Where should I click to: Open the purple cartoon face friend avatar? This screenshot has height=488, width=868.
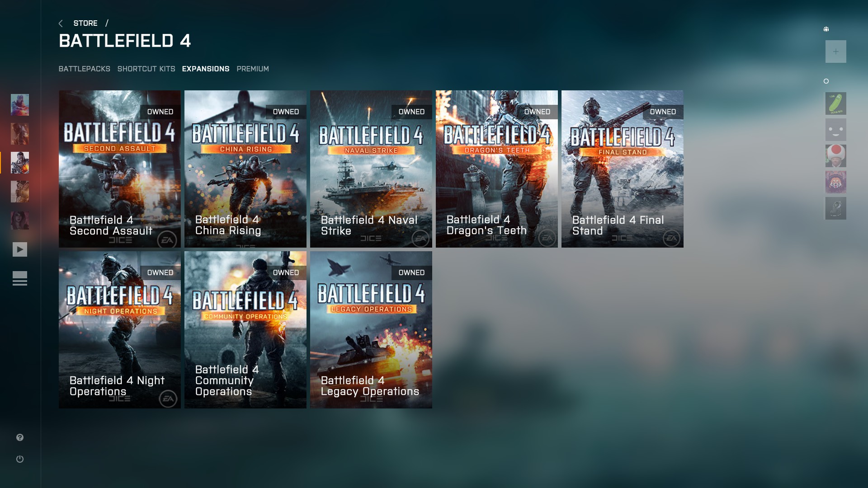click(836, 182)
